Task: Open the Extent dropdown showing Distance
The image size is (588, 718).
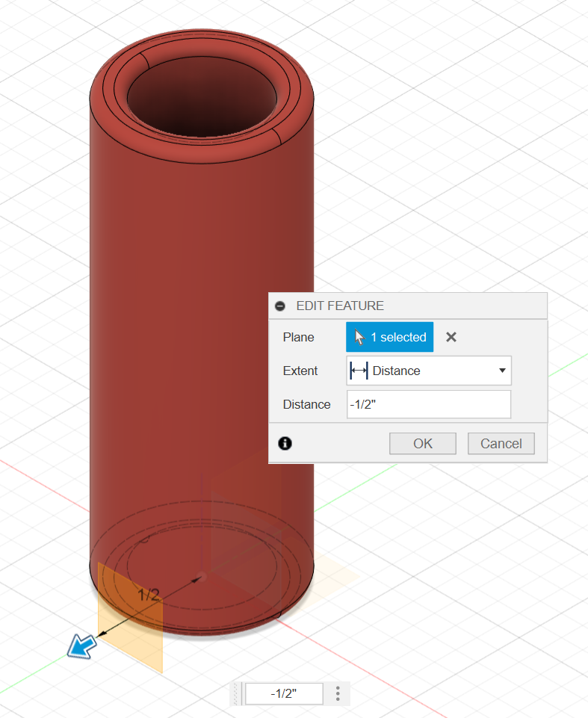Action: pyautogui.click(x=429, y=371)
